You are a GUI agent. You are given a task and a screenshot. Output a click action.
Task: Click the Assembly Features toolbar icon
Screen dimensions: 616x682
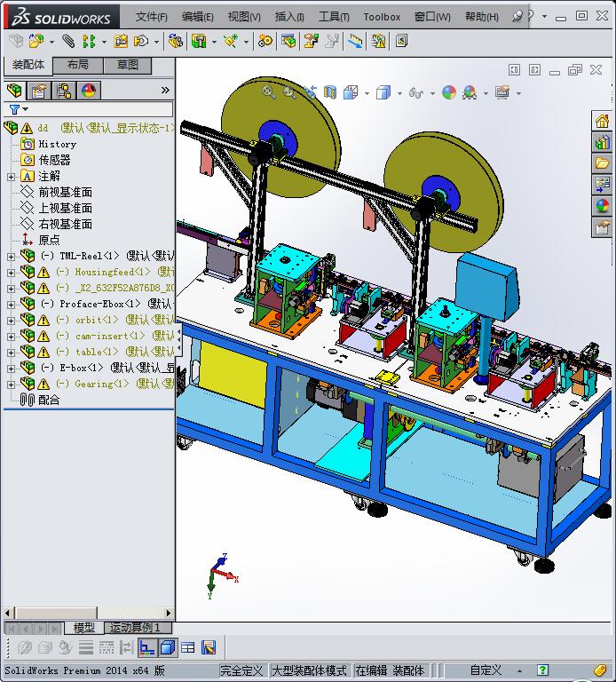click(x=199, y=42)
